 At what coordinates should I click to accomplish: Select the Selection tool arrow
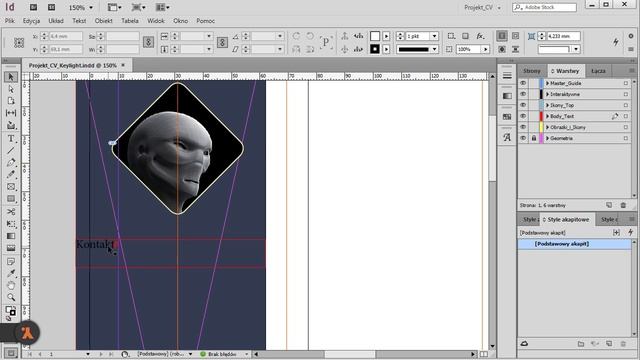tap(11, 77)
